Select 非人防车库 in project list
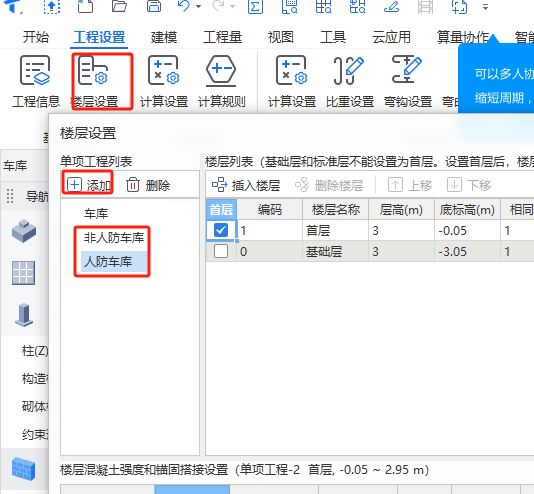 (x=114, y=238)
